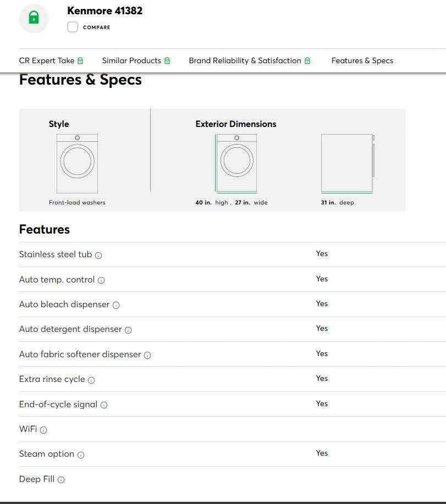Viewport: 446px width, 504px height.
Task: Open the CR Expert Take tab
Action: 51,60
